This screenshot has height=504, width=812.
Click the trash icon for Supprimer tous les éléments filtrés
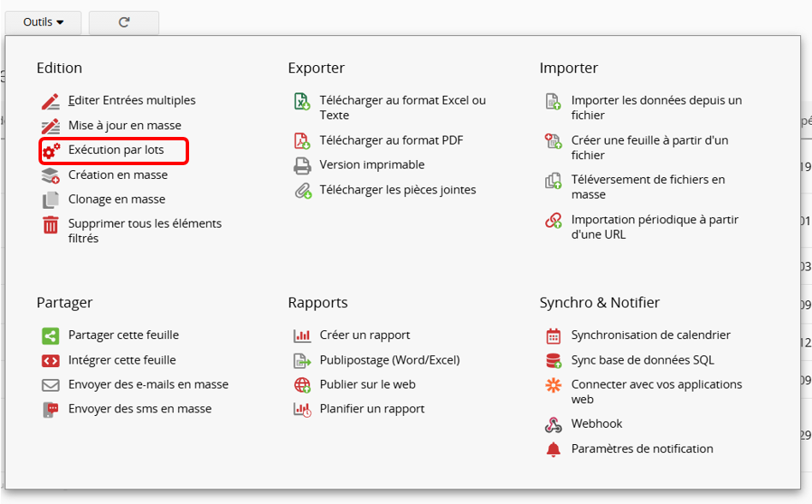[50, 225]
